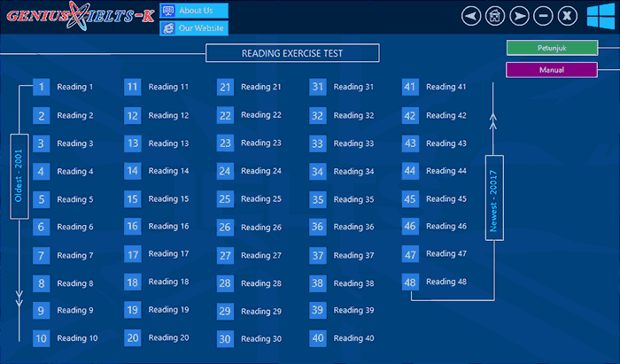This screenshot has width=620, height=364.
Task: Select number tile 1 for Reading 1
Action: click(x=42, y=87)
